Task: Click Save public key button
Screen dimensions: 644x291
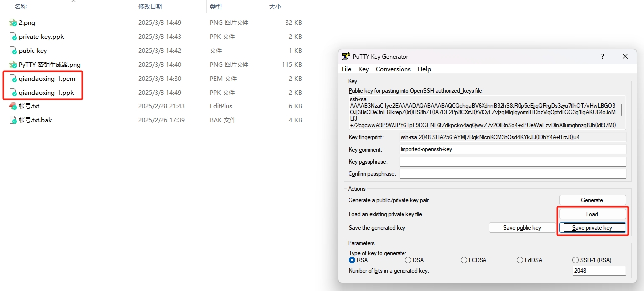Action: 522,228
